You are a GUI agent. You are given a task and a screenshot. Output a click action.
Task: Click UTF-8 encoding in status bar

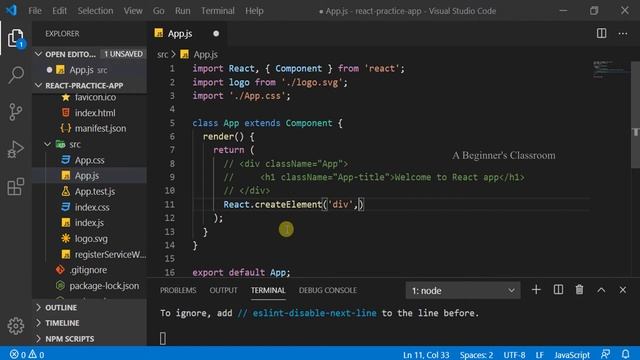(x=514, y=355)
